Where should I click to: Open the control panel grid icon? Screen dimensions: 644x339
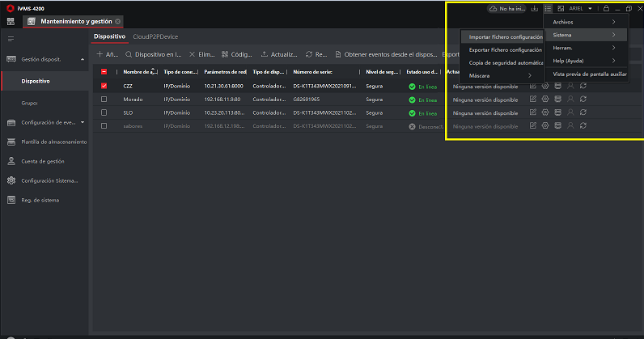point(11,20)
